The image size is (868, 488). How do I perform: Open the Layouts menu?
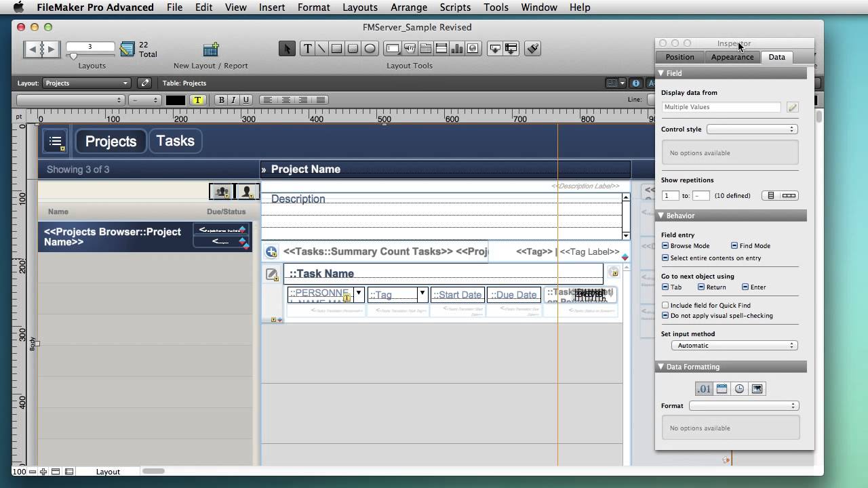(x=360, y=7)
